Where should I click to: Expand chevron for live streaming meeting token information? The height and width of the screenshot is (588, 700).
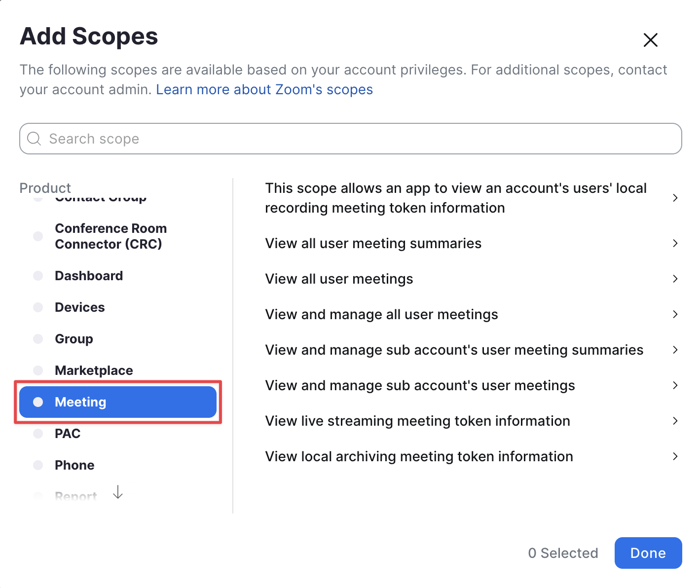point(675,421)
